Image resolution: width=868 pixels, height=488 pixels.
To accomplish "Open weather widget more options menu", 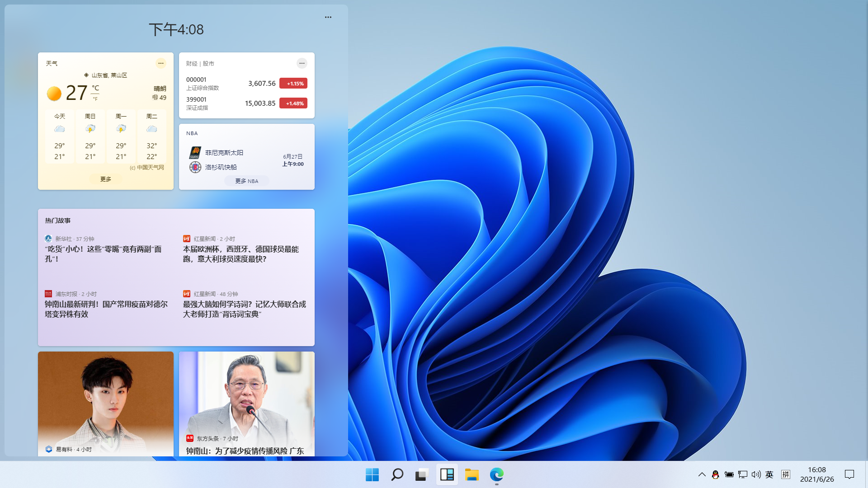I will (x=161, y=63).
